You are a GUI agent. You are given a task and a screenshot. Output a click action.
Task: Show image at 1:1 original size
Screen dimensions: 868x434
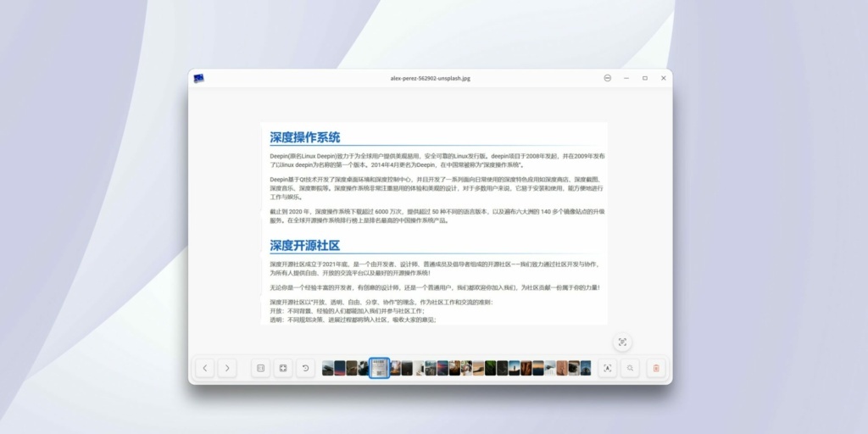[x=261, y=368]
